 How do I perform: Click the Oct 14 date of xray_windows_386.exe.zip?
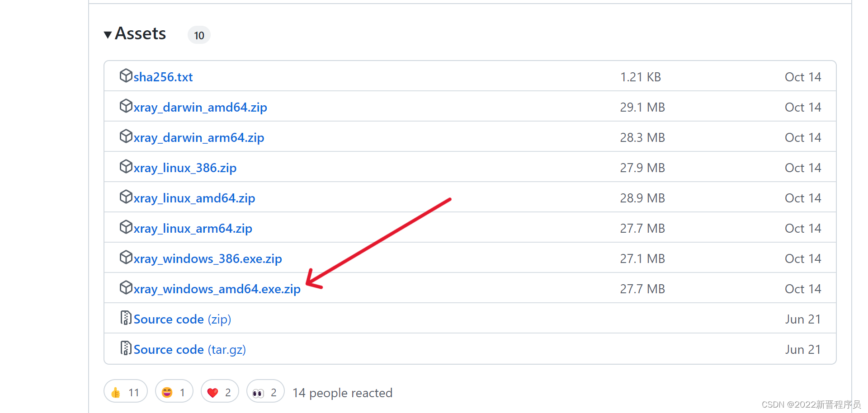803,259
